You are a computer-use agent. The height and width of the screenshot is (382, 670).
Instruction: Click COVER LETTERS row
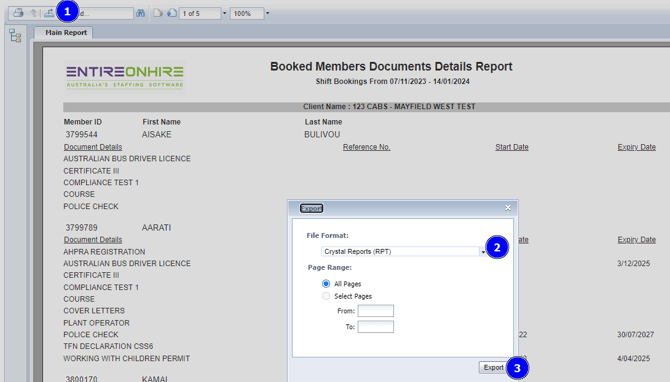tap(94, 311)
